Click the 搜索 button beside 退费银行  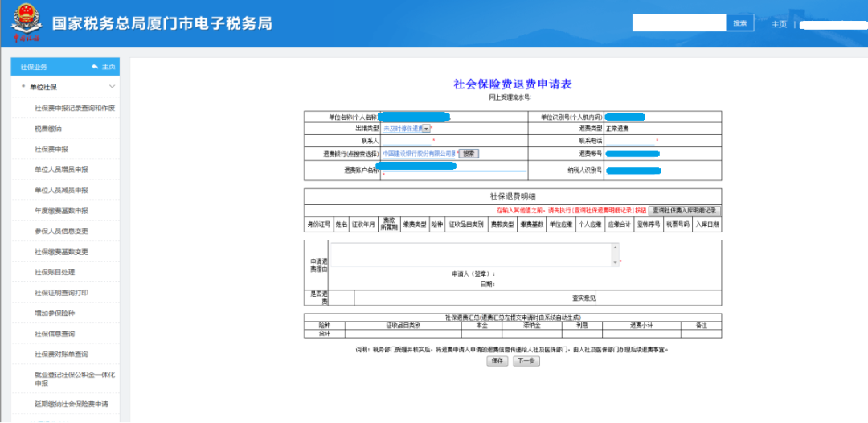(x=469, y=154)
